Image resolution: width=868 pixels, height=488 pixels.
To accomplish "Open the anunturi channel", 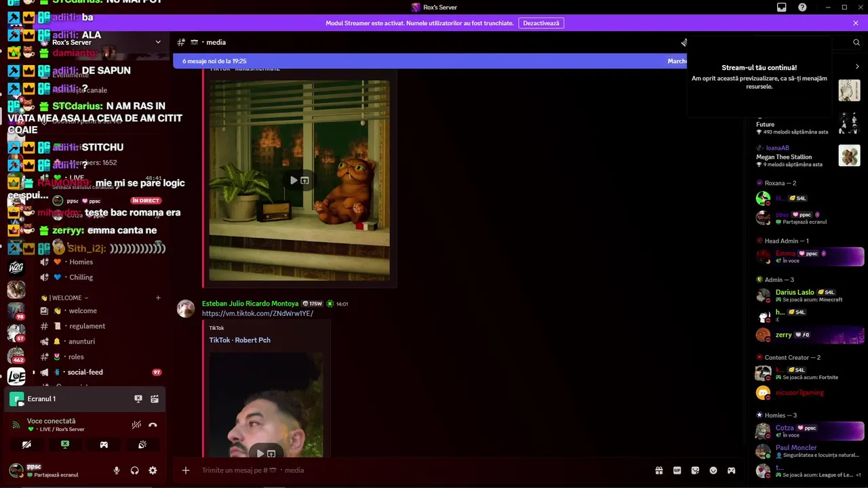I will (x=100, y=342).
